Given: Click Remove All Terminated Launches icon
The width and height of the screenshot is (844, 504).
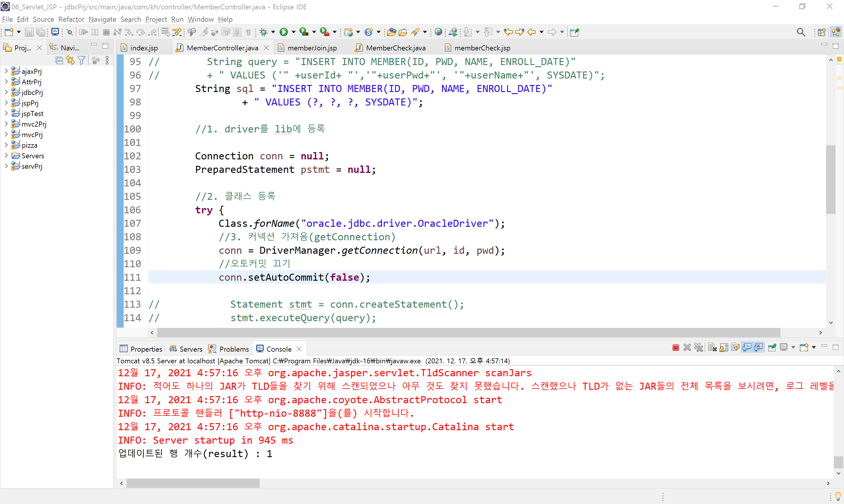Looking at the screenshot, I should [699, 348].
